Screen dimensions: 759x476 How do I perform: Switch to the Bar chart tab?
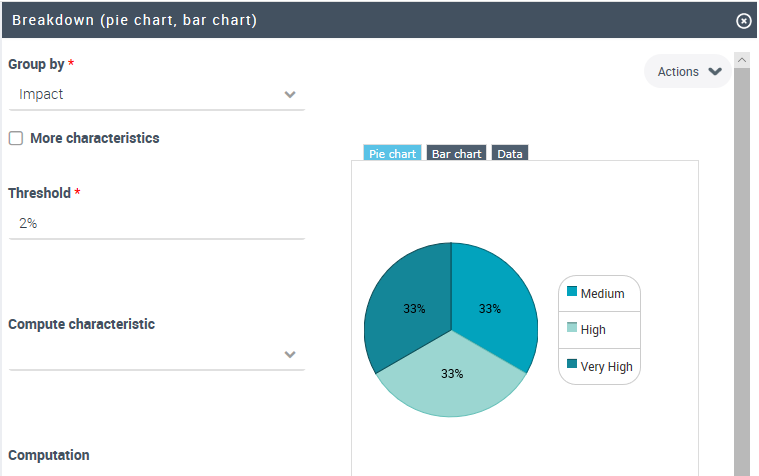(x=456, y=154)
